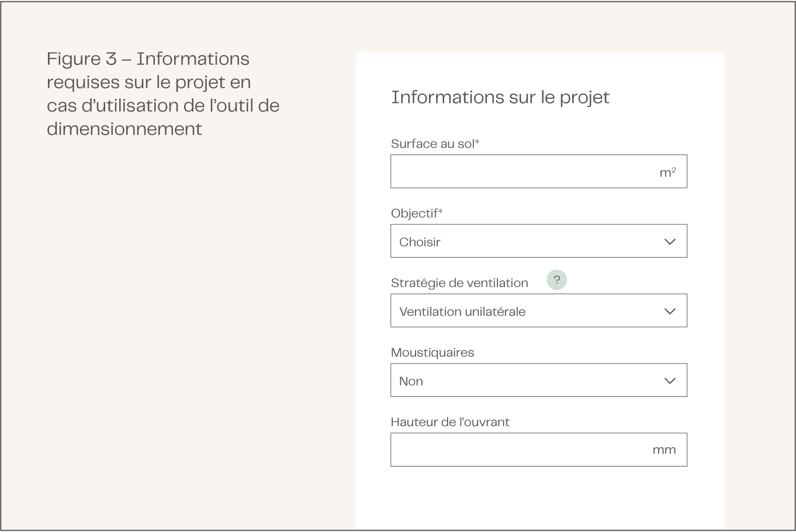This screenshot has width=796, height=532.
Task: Click the chevron arrow in Objectif field
Action: click(x=670, y=241)
